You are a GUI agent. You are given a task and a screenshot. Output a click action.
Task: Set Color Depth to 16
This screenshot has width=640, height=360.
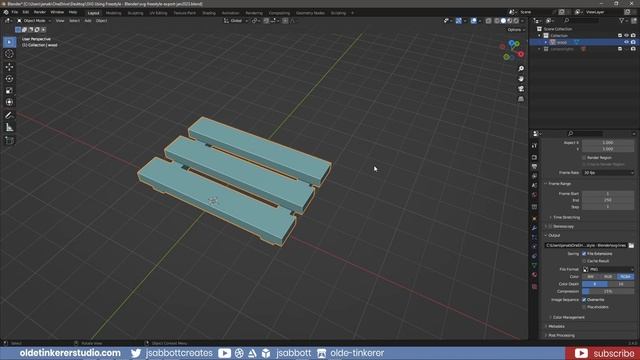621,284
